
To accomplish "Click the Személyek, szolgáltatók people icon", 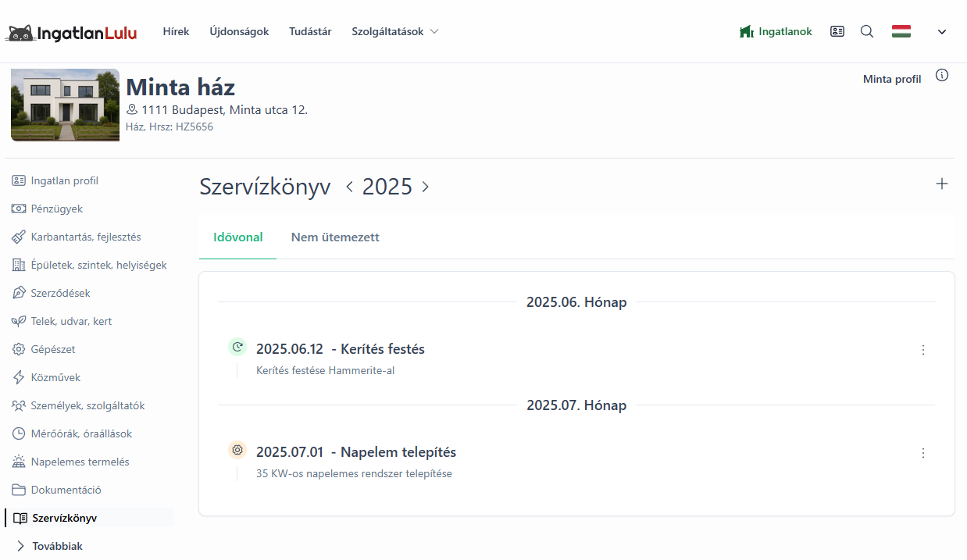I will pyautogui.click(x=19, y=405).
